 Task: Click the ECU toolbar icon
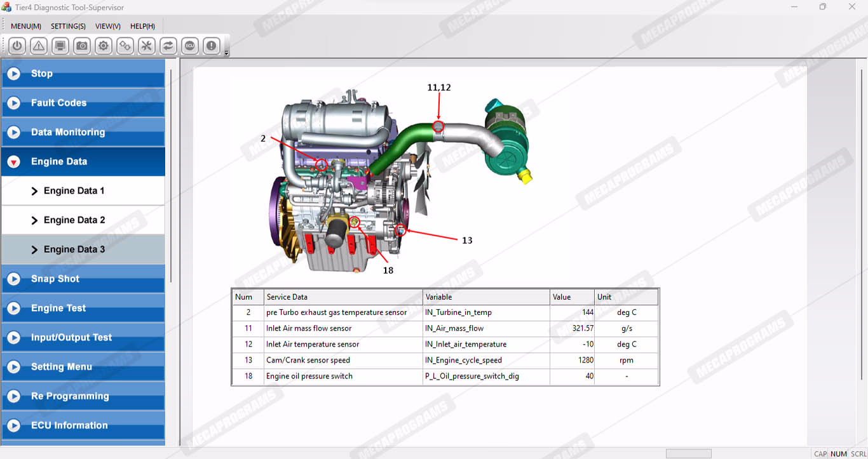pos(190,46)
